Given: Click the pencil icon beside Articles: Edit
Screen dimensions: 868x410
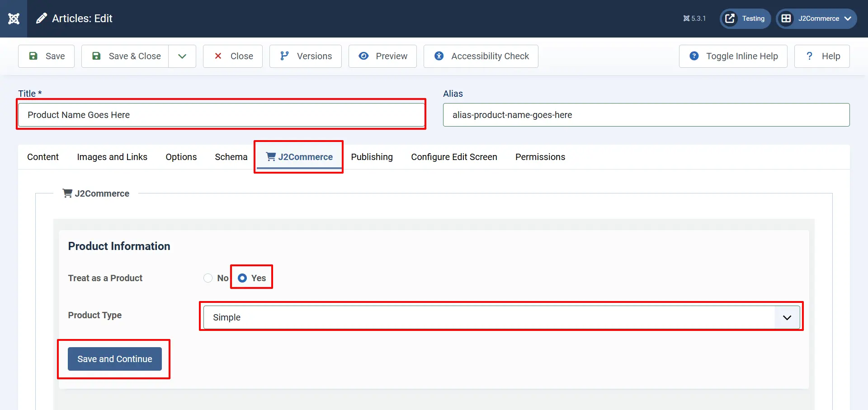Looking at the screenshot, I should (42, 19).
